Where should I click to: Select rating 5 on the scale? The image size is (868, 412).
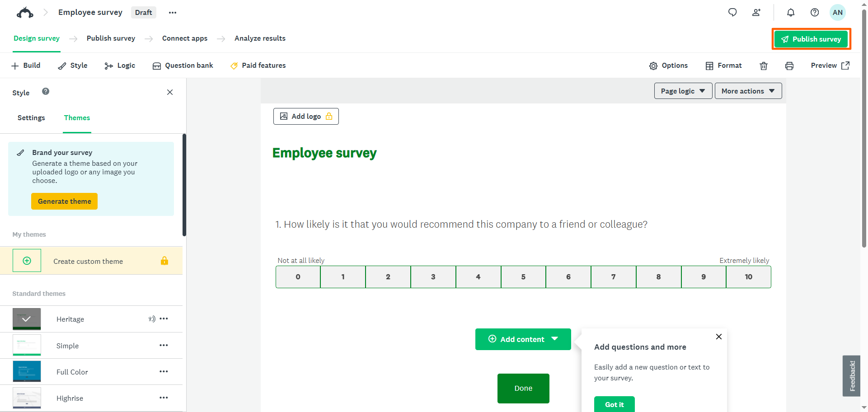click(523, 277)
